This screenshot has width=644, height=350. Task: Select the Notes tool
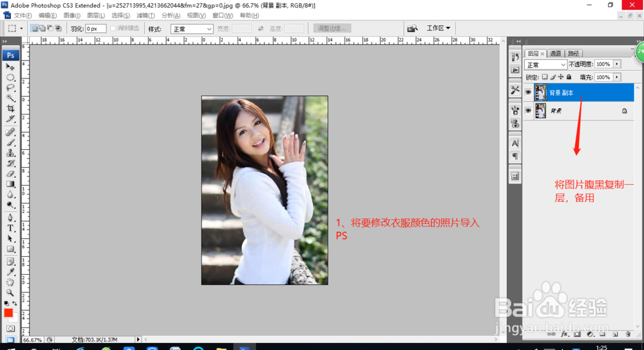click(10, 262)
